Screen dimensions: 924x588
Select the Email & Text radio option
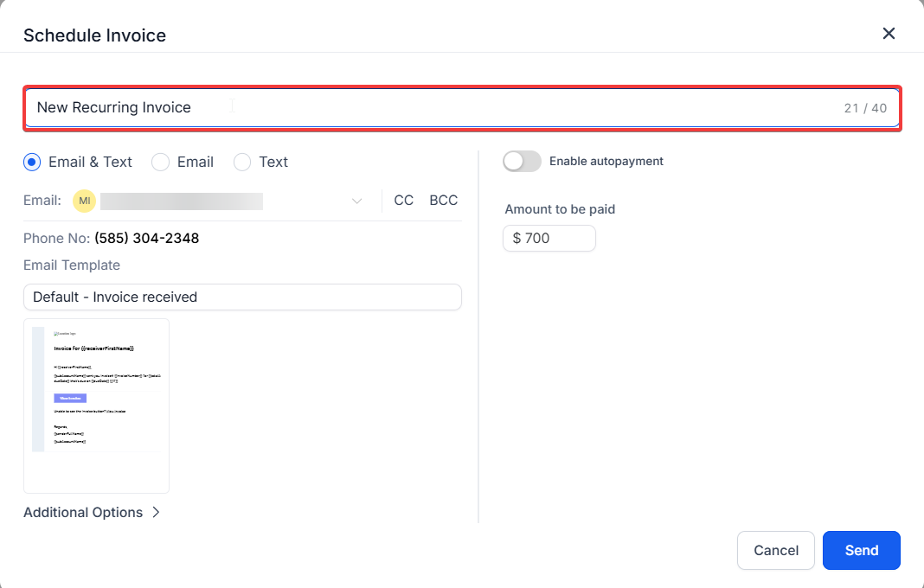pyautogui.click(x=32, y=162)
